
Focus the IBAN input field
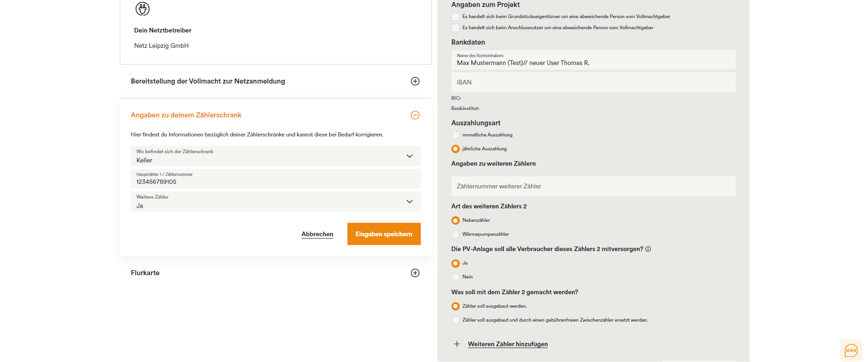point(594,82)
